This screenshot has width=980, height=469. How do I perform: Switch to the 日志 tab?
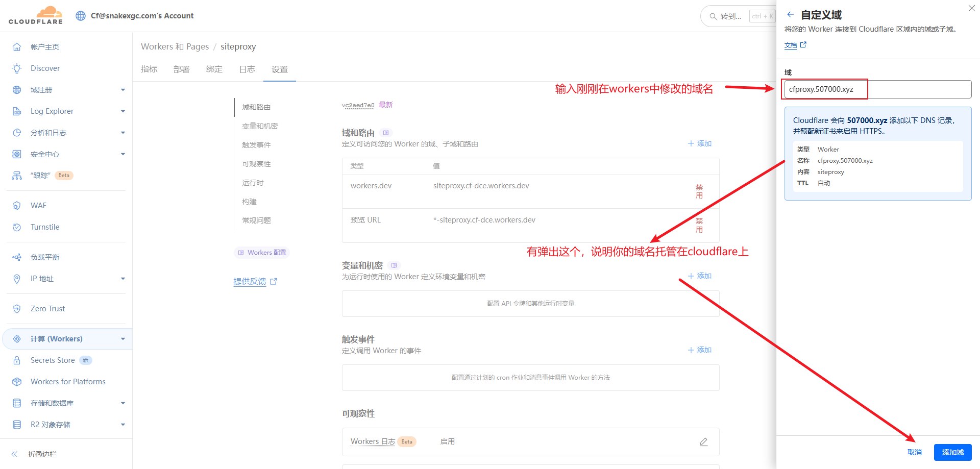247,69
